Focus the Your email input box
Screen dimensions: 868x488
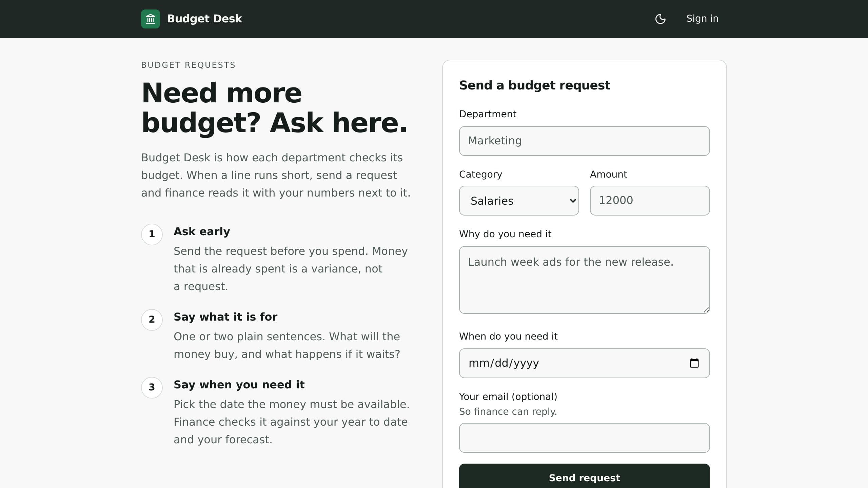[x=584, y=438]
